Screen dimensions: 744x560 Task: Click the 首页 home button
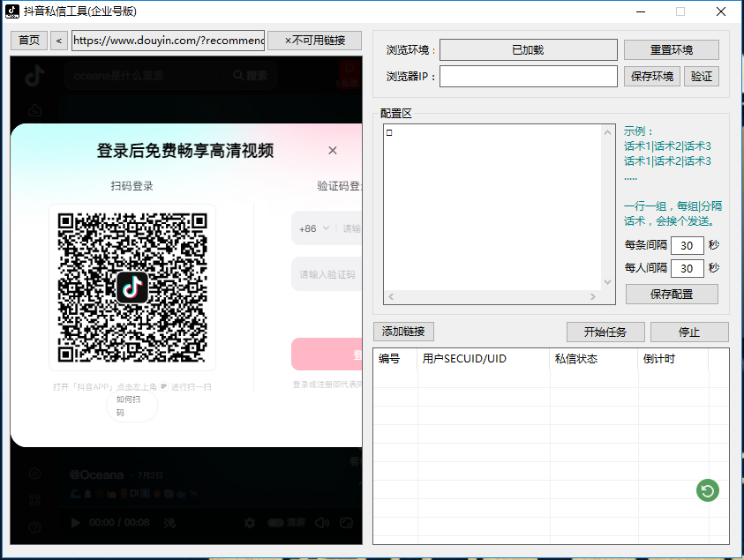coord(29,41)
